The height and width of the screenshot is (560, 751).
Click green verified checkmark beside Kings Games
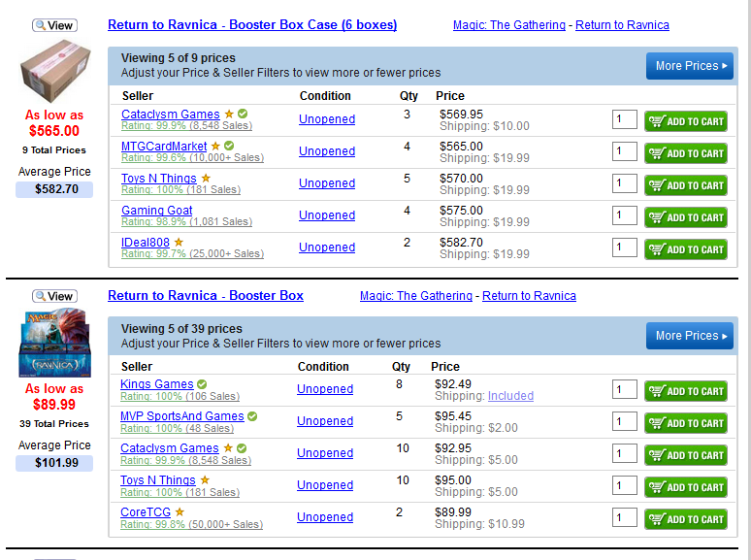click(x=202, y=384)
